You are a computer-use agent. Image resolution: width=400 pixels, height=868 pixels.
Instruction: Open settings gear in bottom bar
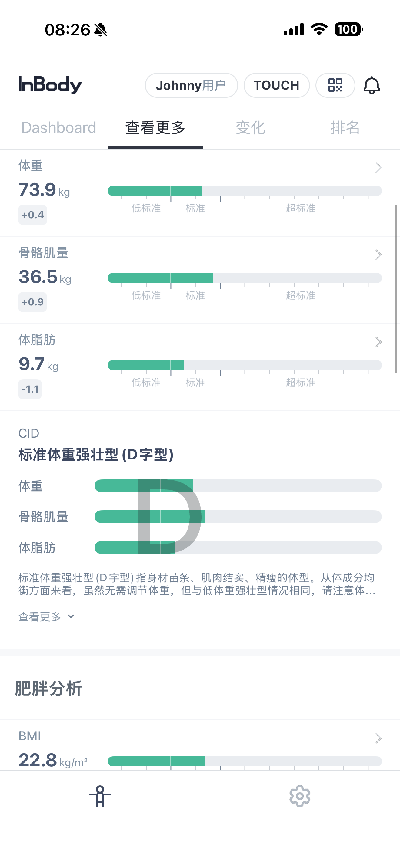pos(300,796)
